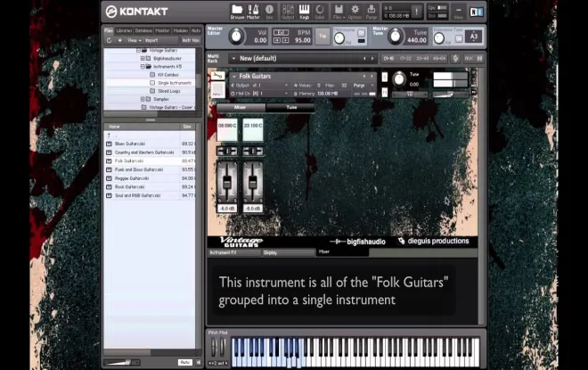588x370 pixels.
Task: Open the Files disk menu
Action: pyautogui.click(x=339, y=12)
